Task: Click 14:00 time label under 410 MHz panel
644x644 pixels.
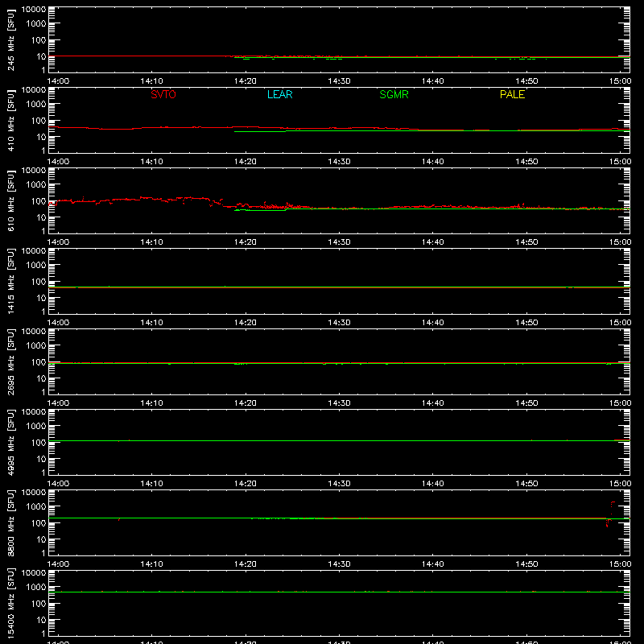Action: pos(58,162)
